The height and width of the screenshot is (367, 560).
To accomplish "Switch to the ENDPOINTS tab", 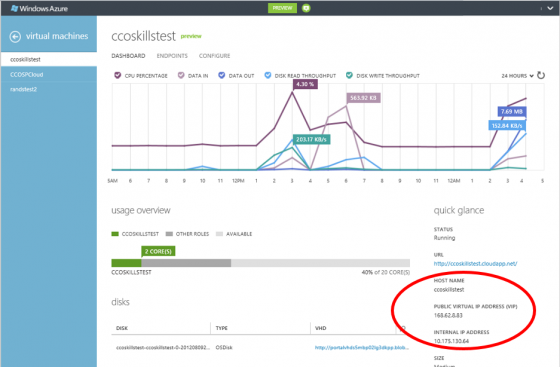I will coord(172,56).
